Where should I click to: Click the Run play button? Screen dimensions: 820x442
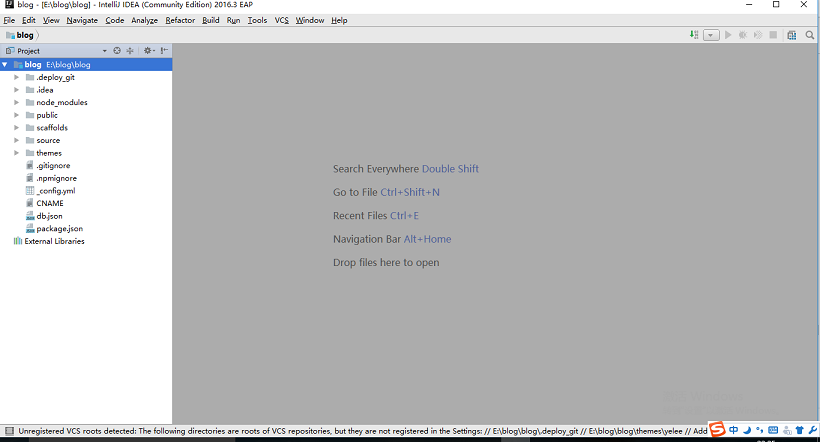[x=728, y=35]
